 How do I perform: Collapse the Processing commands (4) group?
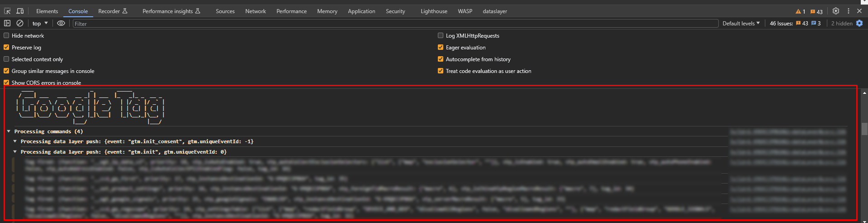click(9, 131)
